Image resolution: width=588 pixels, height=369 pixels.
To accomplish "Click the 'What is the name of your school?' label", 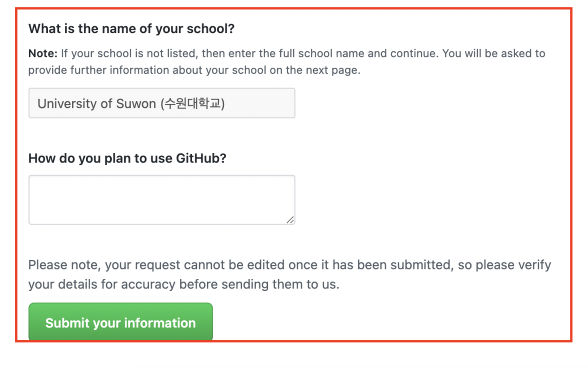I will [x=131, y=29].
